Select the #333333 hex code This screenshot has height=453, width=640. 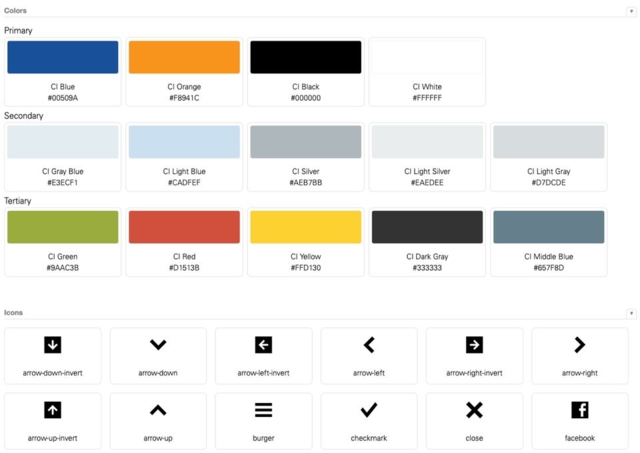[x=427, y=268]
